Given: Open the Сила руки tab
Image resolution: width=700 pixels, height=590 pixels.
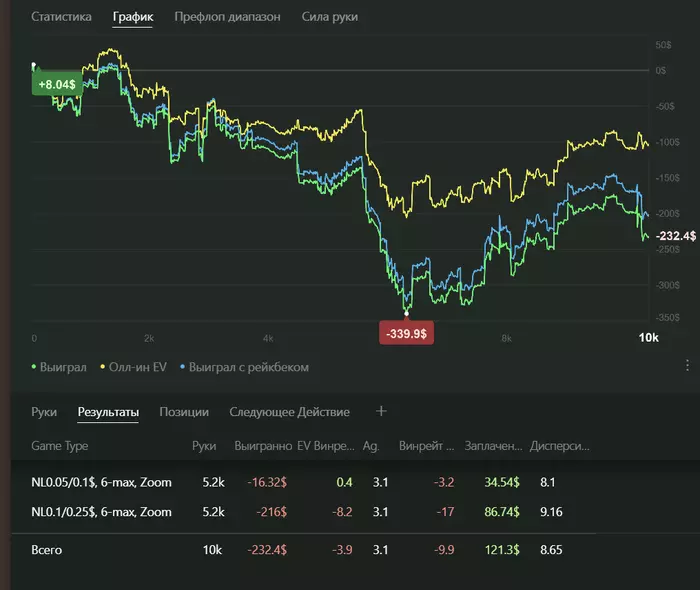Looking at the screenshot, I should click(x=329, y=17).
